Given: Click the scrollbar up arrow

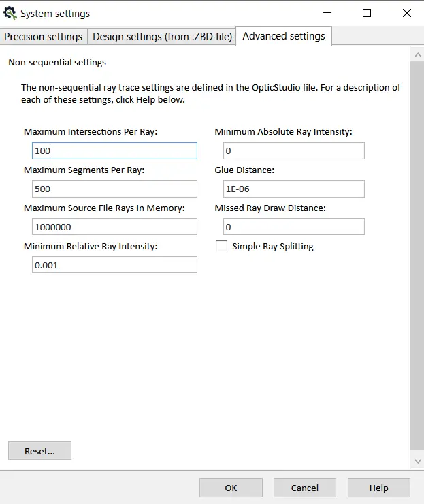Looking at the screenshot, I should click(418, 55).
